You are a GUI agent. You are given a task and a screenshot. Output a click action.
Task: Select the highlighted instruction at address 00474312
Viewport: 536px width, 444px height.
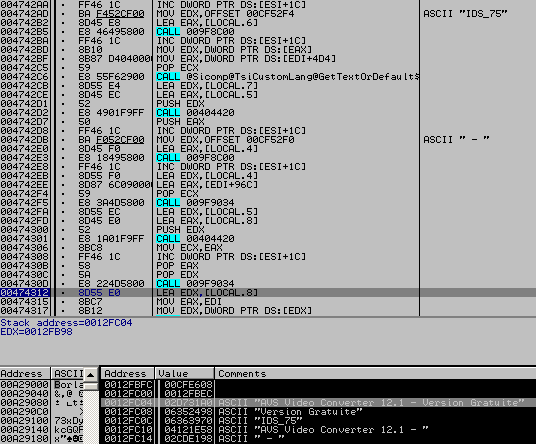pyautogui.click(x=268, y=293)
